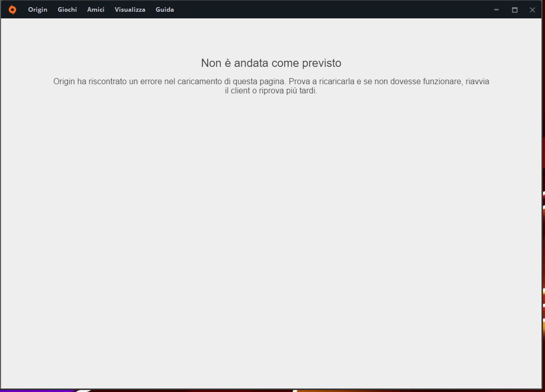Open the Giochi menu
This screenshot has width=545, height=392.
(x=67, y=10)
